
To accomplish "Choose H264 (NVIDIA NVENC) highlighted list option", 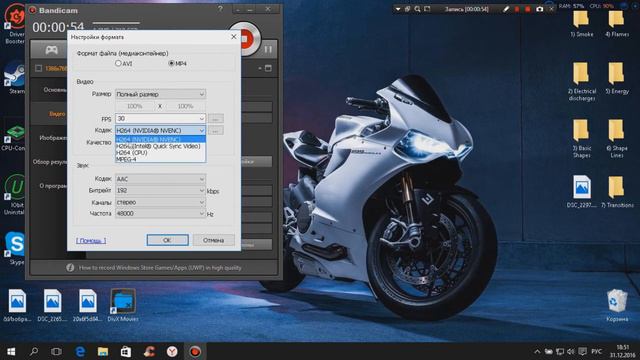I will (x=160, y=139).
